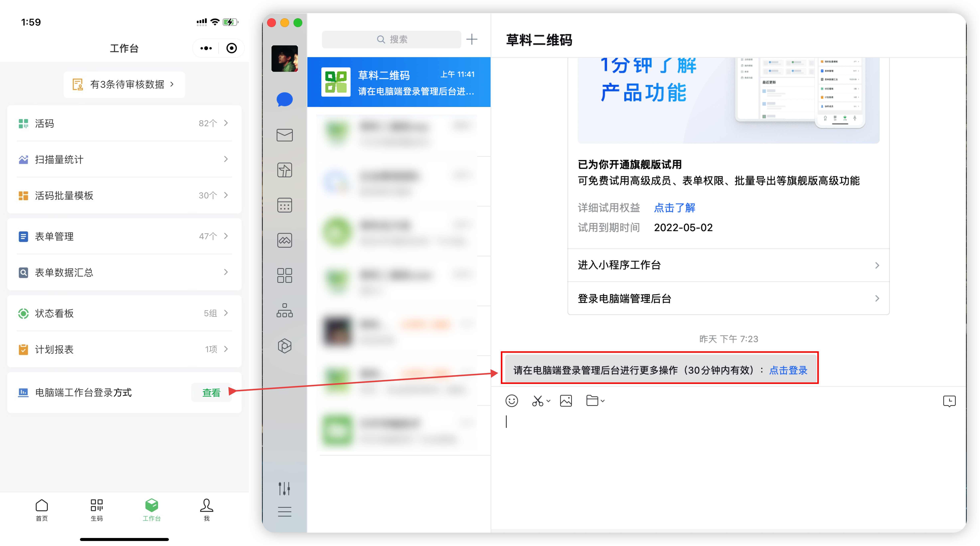Image resolution: width=980 pixels, height=546 pixels.
Task: Open 扫描量统计 row in phone
Action: tap(124, 159)
